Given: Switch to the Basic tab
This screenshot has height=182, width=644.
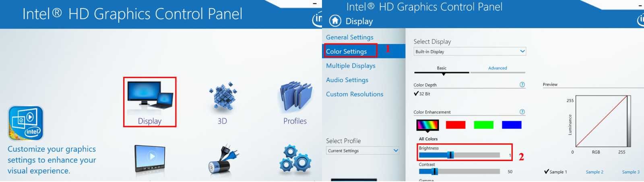Looking at the screenshot, I should [442, 68].
